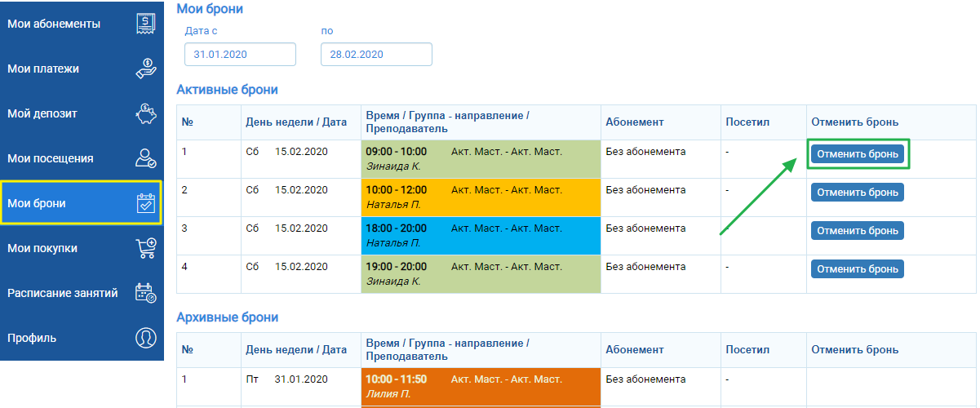The height and width of the screenshot is (408, 980).
Task: Click the profile user avatar icon
Action: click(146, 338)
